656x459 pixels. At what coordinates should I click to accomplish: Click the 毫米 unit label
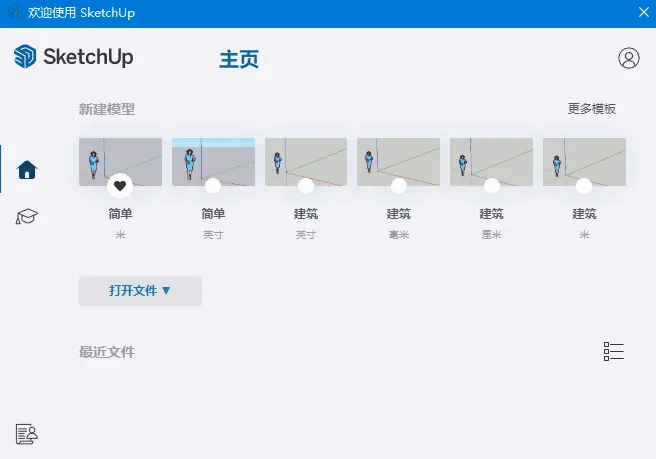pyautogui.click(x=398, y=235)
